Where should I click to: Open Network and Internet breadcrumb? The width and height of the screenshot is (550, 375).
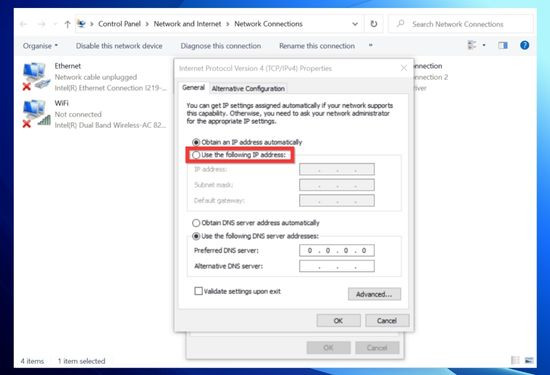click(x=187, y=24)
